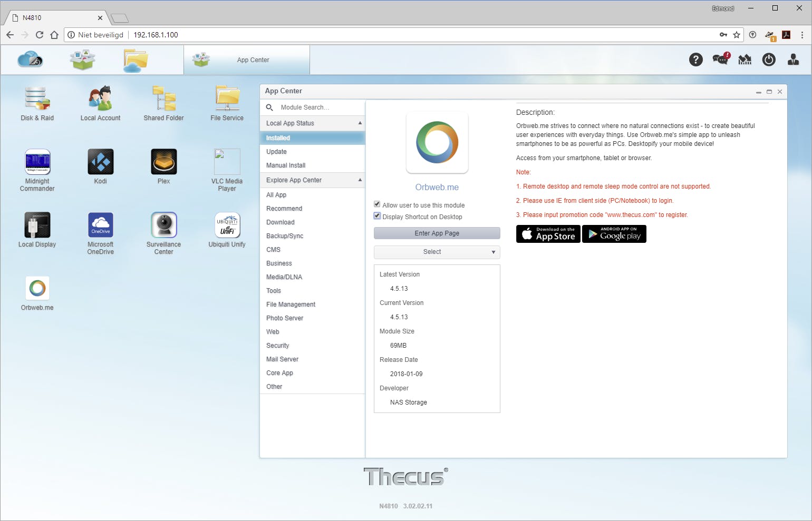
Task: Open Recommend category
Action: click(x=312, y=209)
